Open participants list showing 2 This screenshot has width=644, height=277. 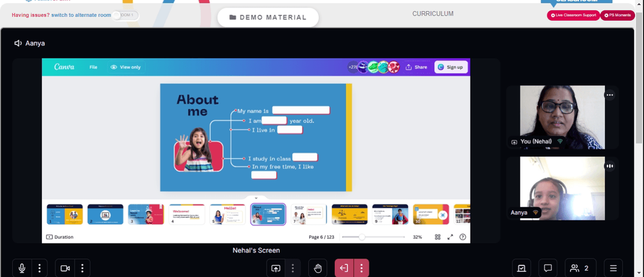tap(580, 269)
